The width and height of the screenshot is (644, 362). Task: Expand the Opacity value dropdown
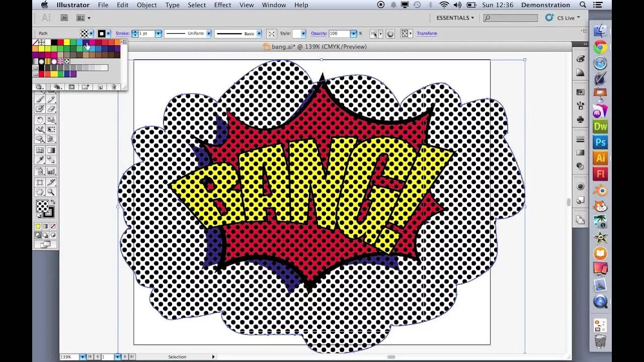point(354,33)
